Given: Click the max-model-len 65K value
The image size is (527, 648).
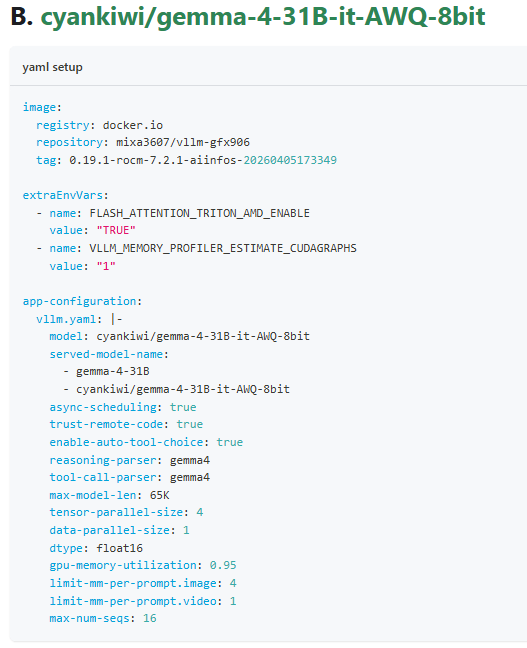Looking at the screenshot, I should 160,496.
